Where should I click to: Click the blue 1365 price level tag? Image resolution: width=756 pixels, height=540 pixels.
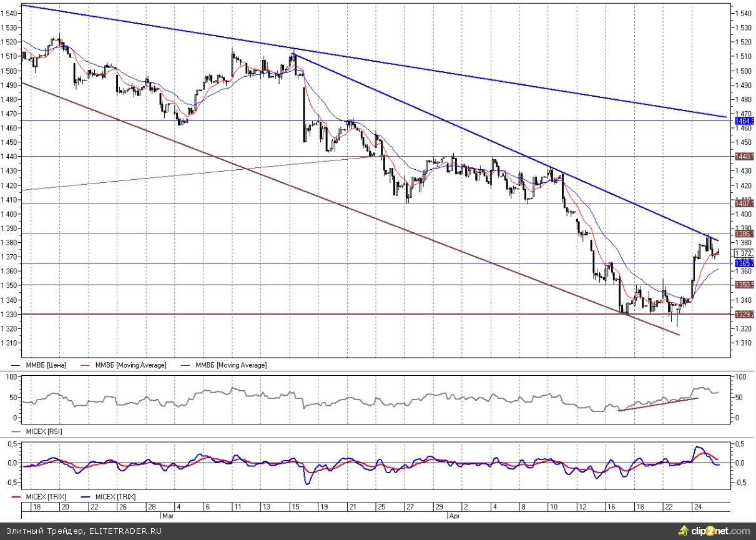pos(744,263)
